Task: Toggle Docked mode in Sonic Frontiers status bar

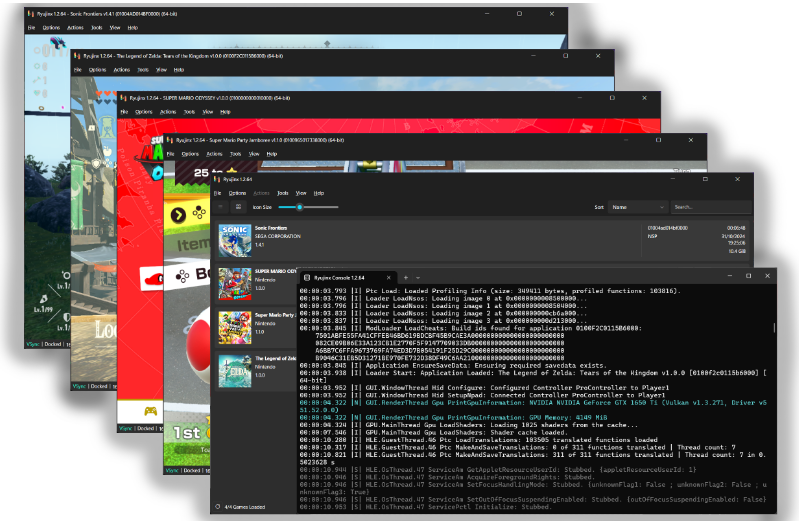Action: pos(53,344)
